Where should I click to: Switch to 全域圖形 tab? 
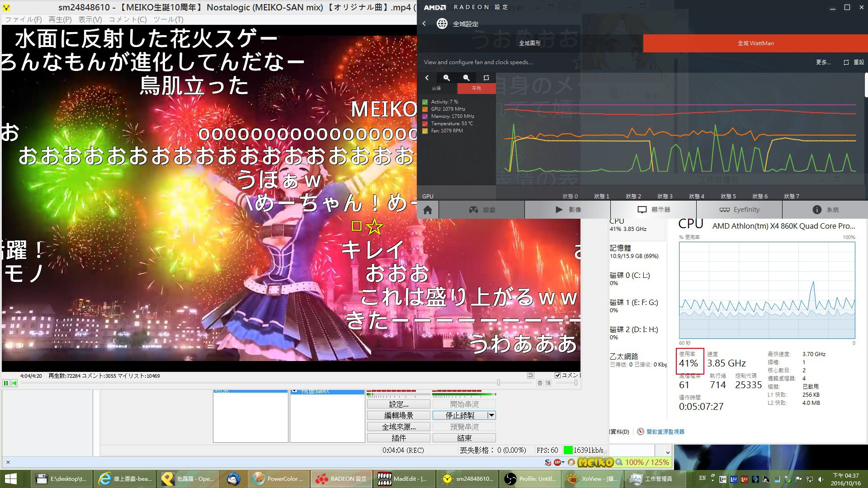point(530,43)
